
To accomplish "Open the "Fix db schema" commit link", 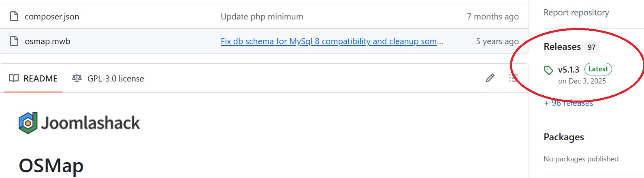I will click(x=331, y=41).
